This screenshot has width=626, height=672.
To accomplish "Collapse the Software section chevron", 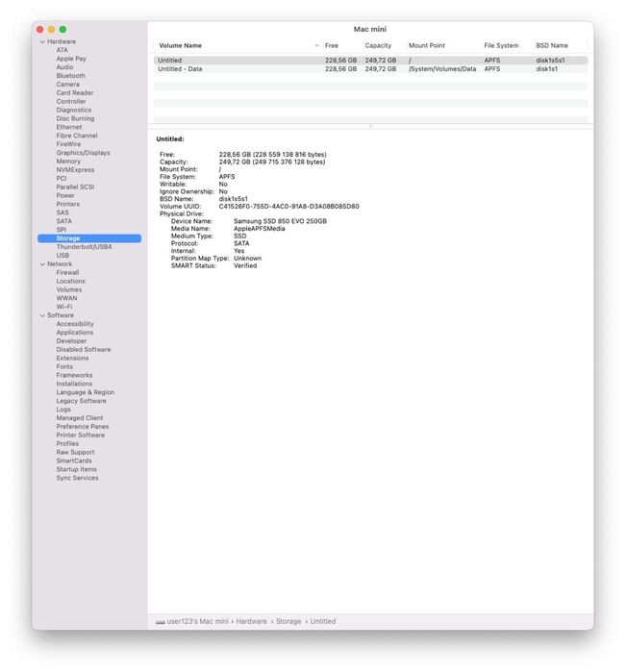I will pyautogui.click(x=42, y=315).
